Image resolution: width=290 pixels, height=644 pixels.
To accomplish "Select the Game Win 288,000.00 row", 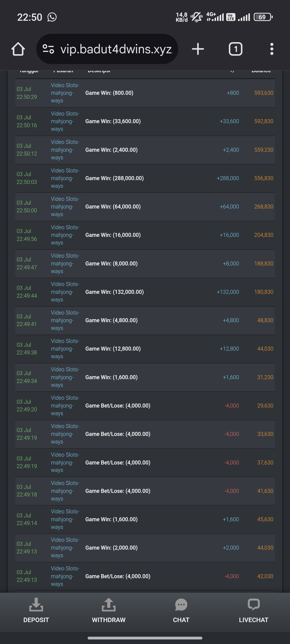I will click(145, 178).
